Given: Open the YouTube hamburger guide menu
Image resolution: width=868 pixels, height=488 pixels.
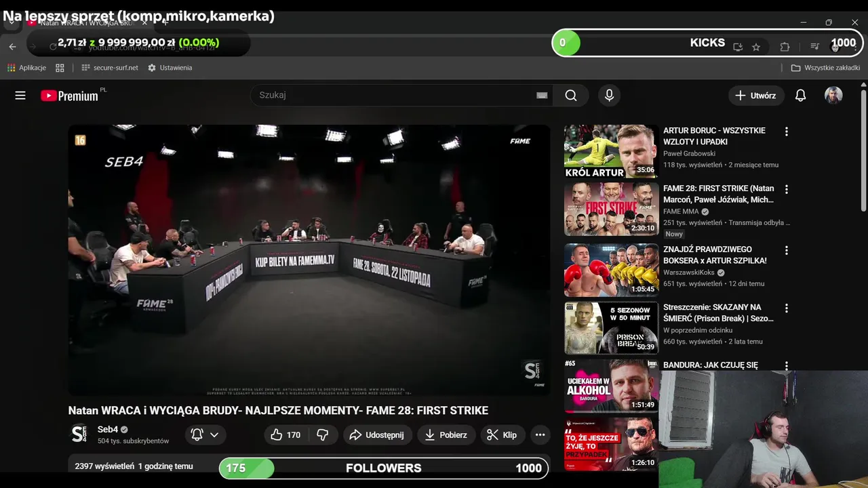Looking at the screenshot, I should pos(20,96).
